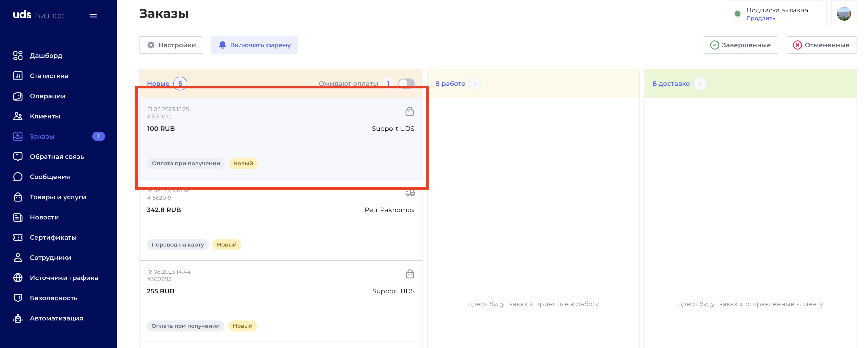Click Включить сирену button
This screenshot has width=868, height=348.
254,45
